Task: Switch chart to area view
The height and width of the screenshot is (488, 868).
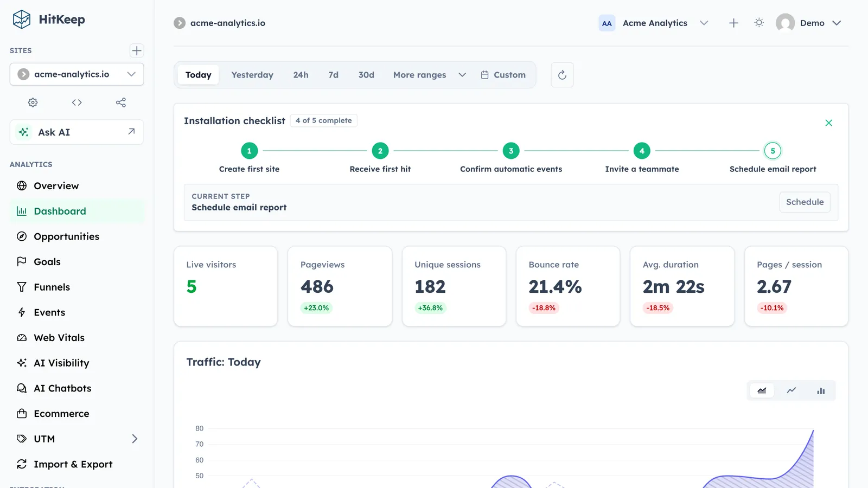Action: (762, 390)
